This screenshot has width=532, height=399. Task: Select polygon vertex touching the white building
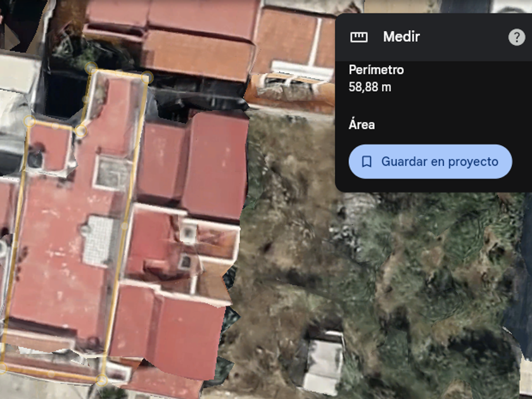click(30, 121)
